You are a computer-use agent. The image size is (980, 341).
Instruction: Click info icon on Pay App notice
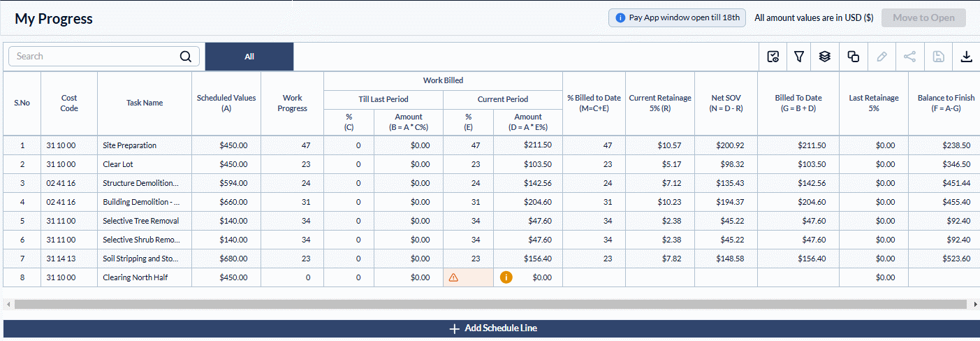(620, 17)
